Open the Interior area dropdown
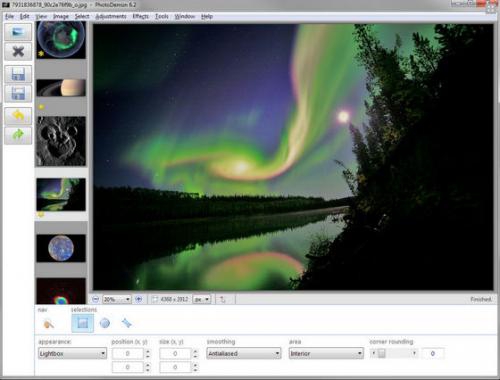This screenshot has width=500, height=380. 326,353
